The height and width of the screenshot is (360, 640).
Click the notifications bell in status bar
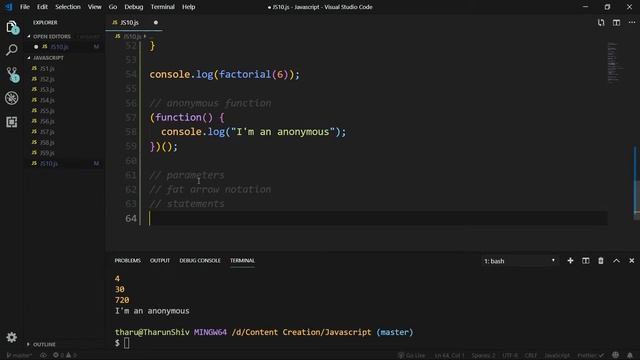[630, 355]
